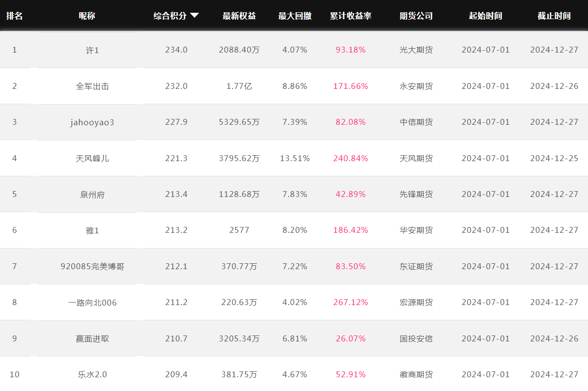
Task: Click return rate 52.91%
Action: (x=351, y=374)
